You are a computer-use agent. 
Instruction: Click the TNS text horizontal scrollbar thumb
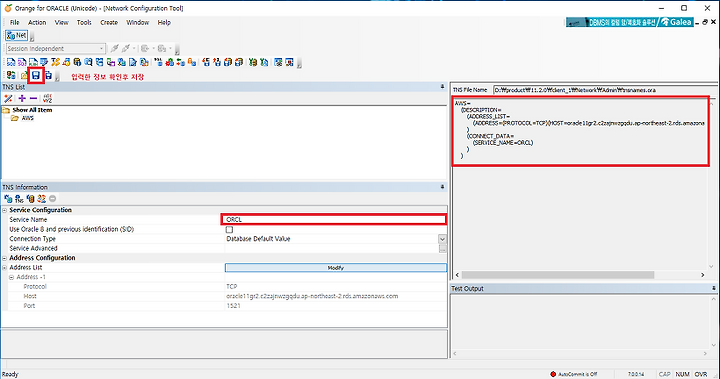[557, 275]
